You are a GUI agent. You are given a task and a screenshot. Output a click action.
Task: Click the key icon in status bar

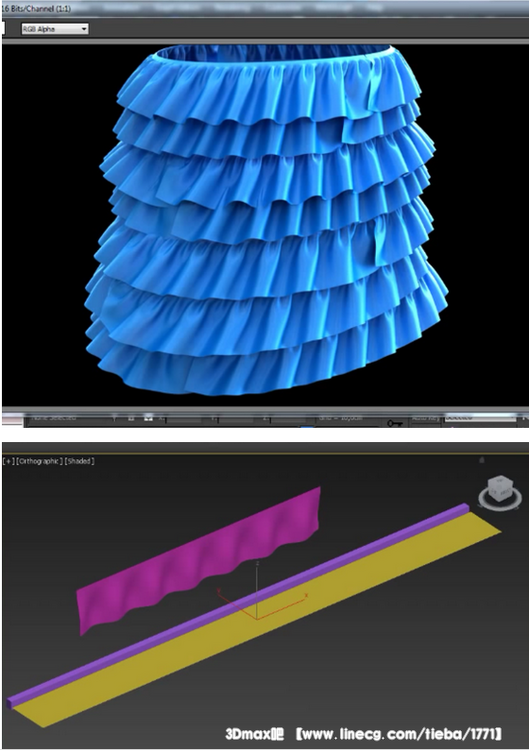[x=395, y=423]
